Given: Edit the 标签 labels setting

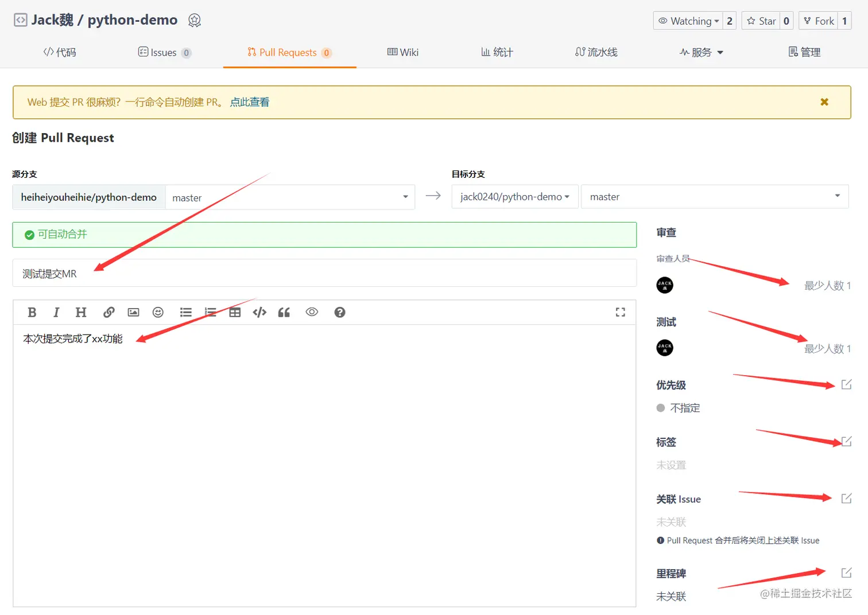Looking at the screenshot, I should (846, 441).
